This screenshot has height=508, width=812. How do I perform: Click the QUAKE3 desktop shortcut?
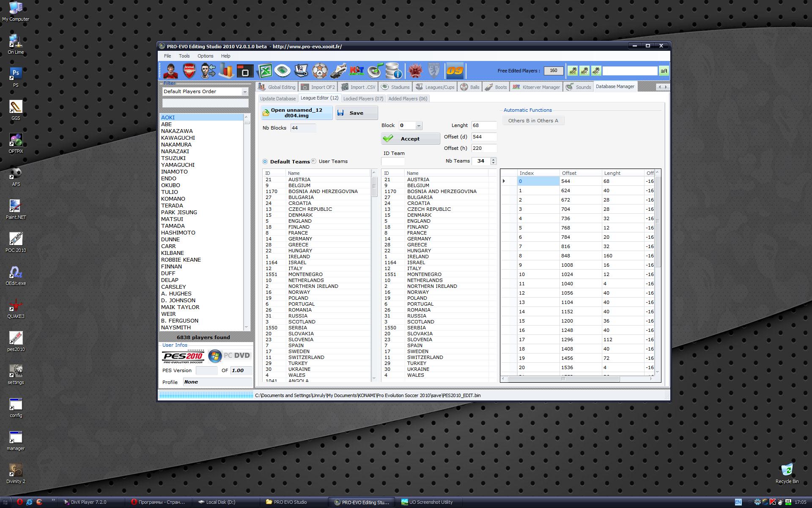coord(16,308)
